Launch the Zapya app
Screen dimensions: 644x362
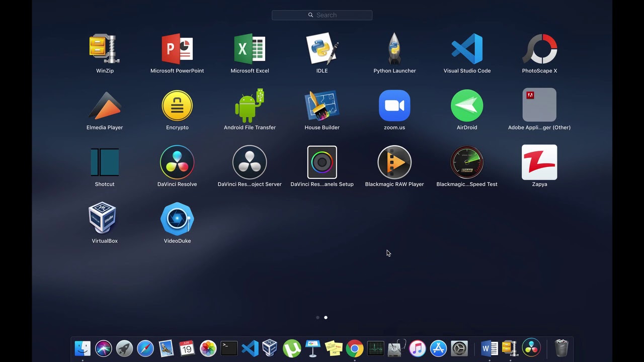click(x=539, y=162)
